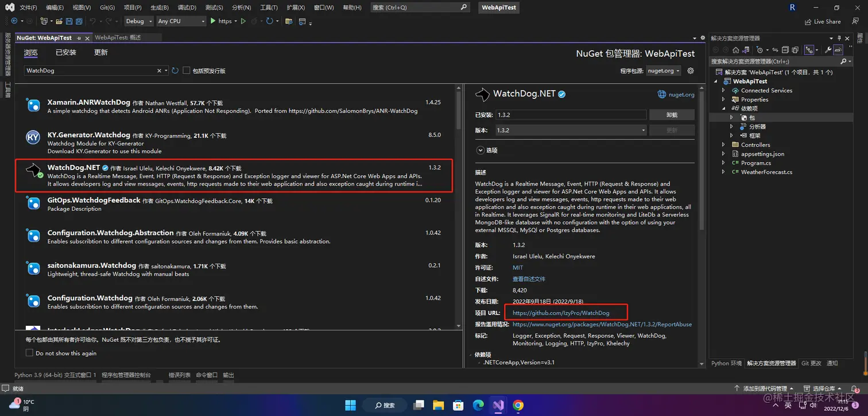The width and height of the screenshot is (868, 416).
Task: Open the Git(G) menu
Action: [107, 7]
